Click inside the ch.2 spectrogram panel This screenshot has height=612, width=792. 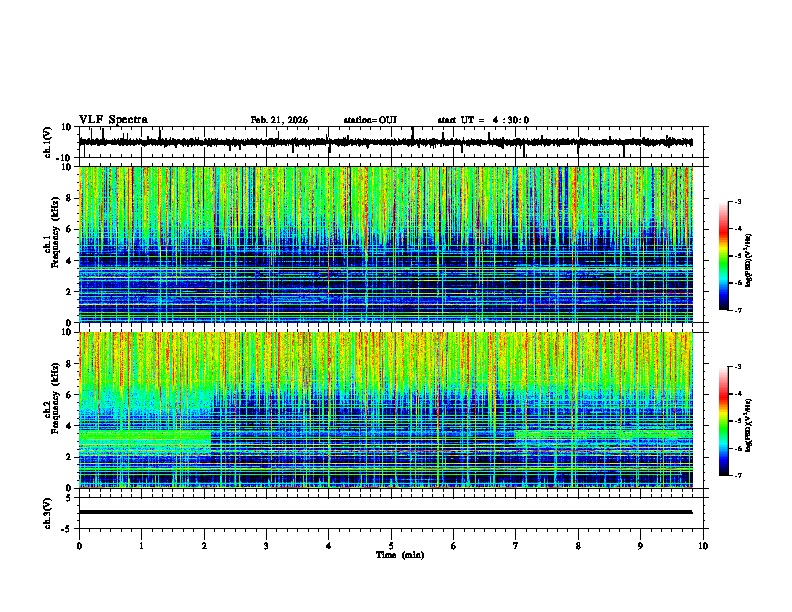pyautogui.click(x=386, y=410)
